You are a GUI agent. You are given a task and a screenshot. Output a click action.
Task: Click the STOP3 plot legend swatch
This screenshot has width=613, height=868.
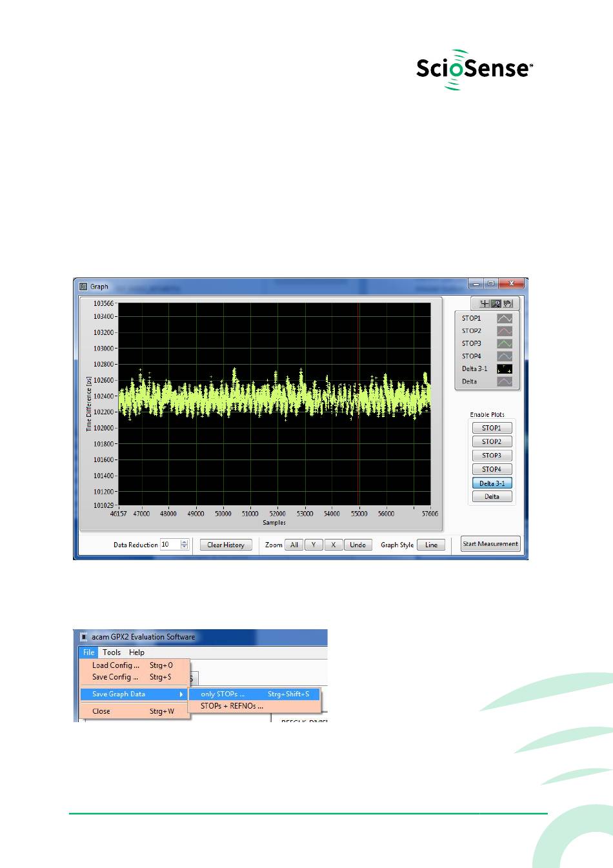[504, 343]
